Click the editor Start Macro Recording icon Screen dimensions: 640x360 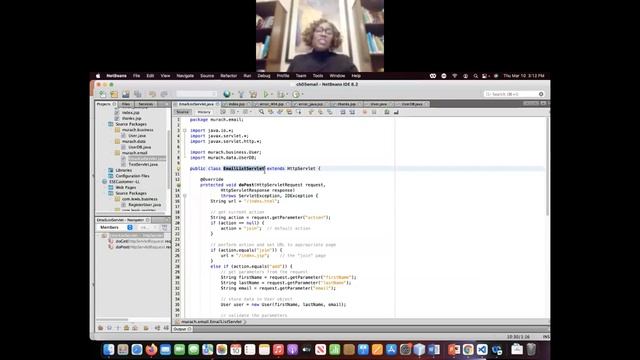tap(364, 112)
